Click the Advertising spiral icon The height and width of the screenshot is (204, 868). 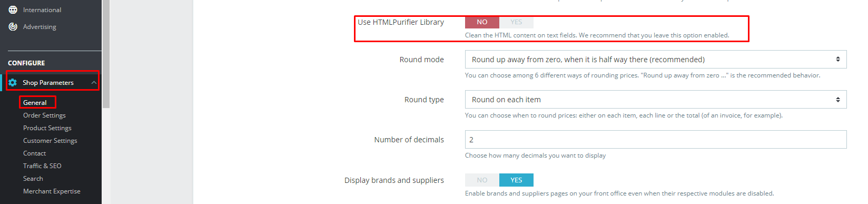(x=13, y=27)
